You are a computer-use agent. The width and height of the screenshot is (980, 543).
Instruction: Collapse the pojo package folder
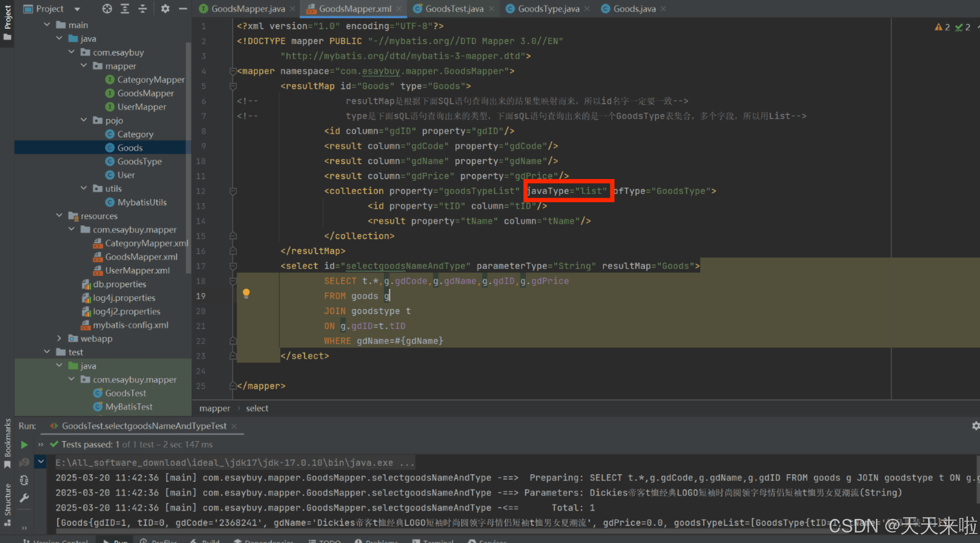(x=84, y=120)
